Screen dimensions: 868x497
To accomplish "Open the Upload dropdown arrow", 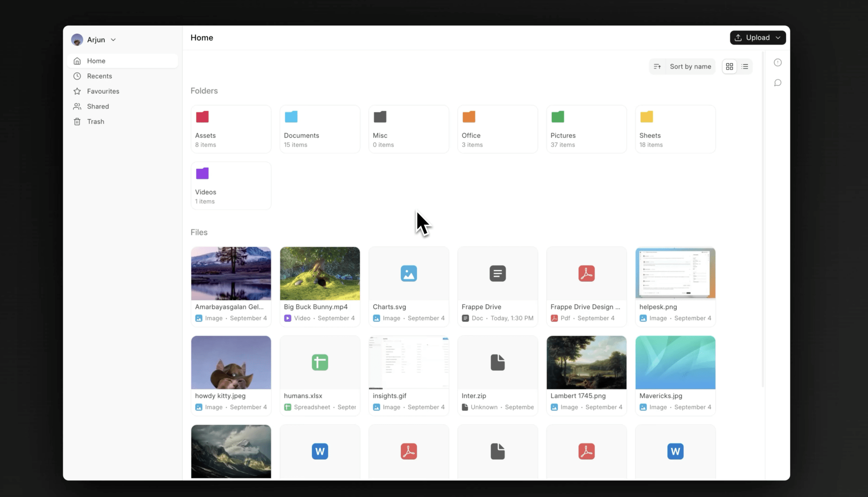I will [778, 37].
